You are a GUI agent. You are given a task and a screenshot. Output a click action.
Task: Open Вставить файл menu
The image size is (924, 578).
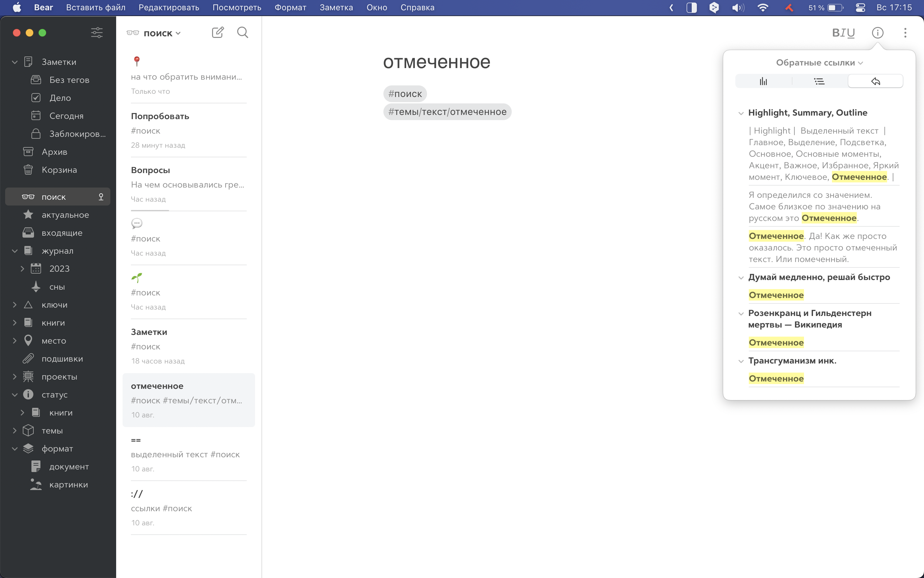96,8
